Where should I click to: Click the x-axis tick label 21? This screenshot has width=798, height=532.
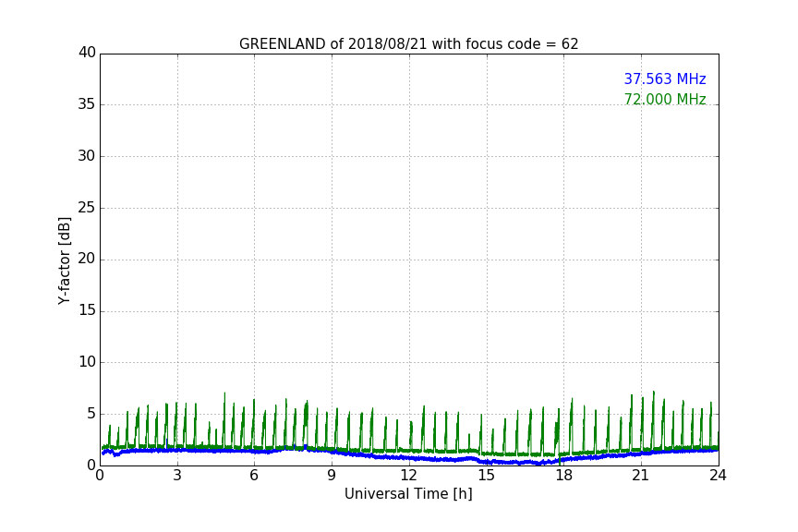(x=641, y=476)
